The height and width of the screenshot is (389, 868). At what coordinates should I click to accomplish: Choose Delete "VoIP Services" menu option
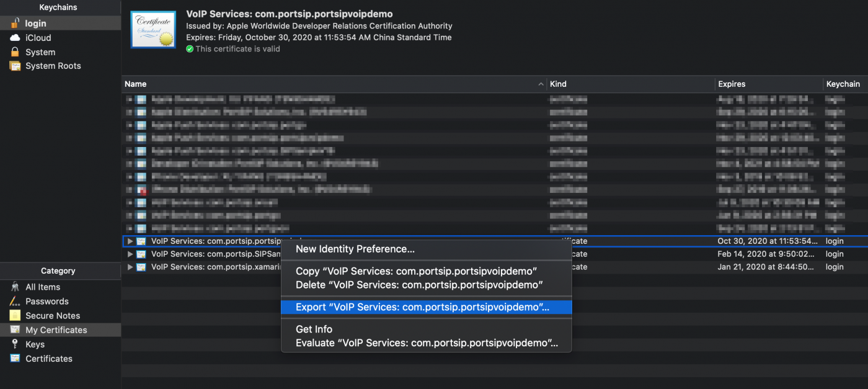419,285
